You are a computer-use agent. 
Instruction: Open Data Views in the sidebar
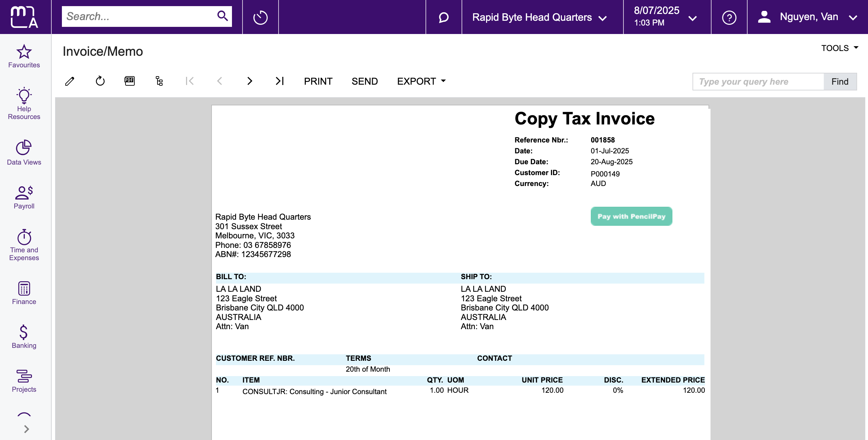coord(24,153)
